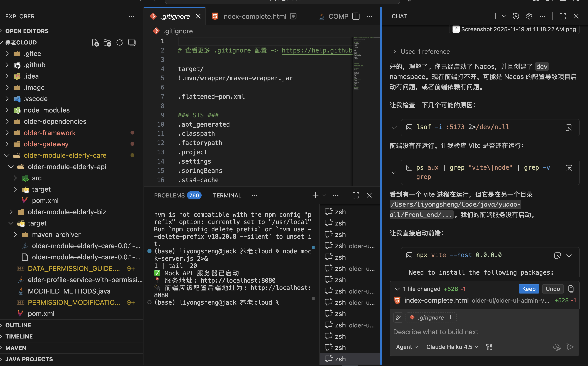Maximize the terminal panel size
The width and height of the screenshot is (588, 366).
(x=356, y=195)
